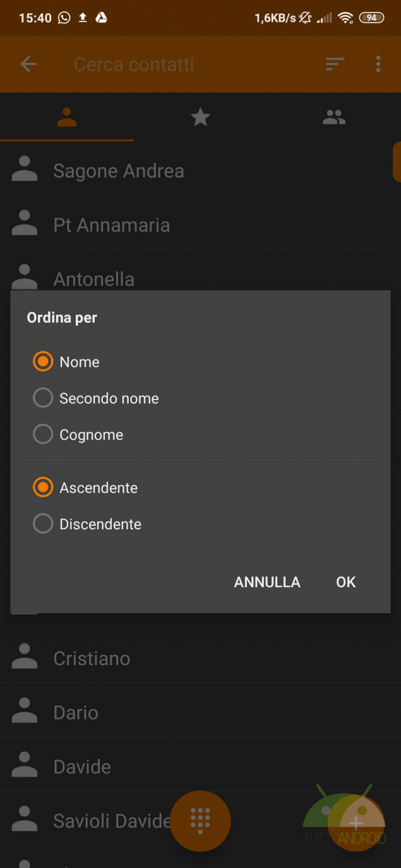
Task: Open the Sagone Andrea contact
Action: [119, 171]
